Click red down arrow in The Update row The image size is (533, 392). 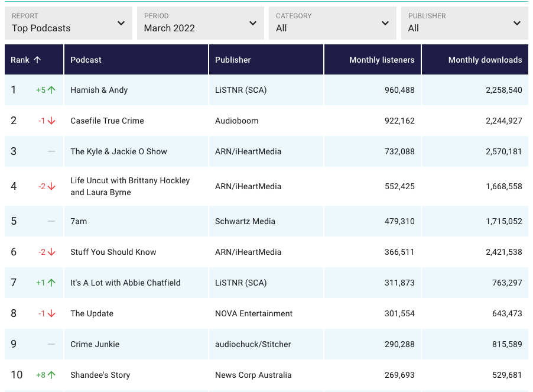click(51, 313)
